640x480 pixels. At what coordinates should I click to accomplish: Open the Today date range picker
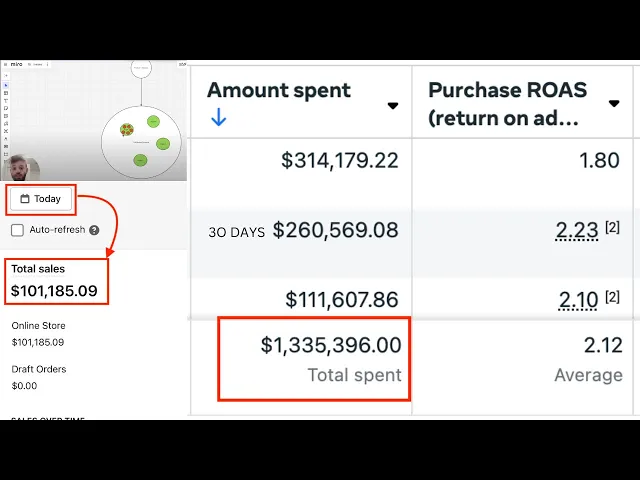41,199
